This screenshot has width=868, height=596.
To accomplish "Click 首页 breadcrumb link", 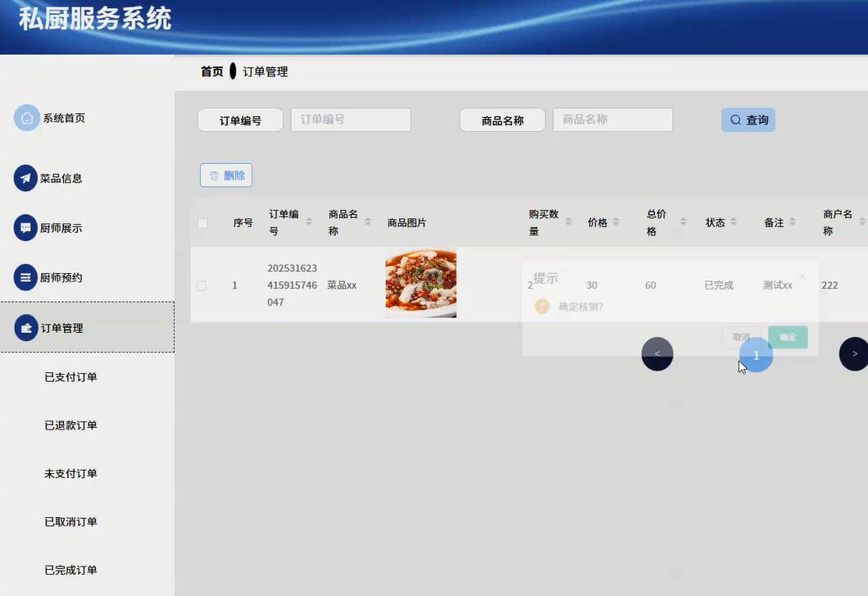I will [x=212, y=71].
